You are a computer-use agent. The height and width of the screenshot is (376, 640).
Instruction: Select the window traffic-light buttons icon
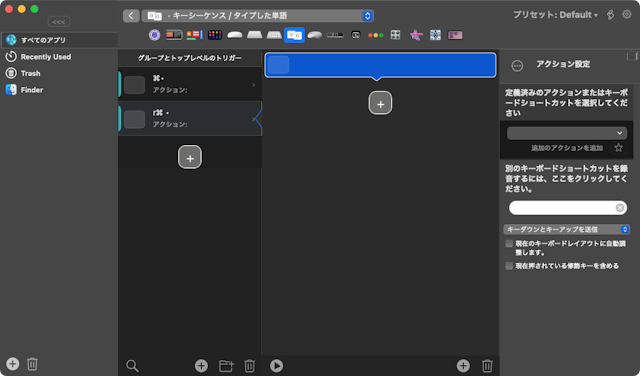tap(376, 35)
